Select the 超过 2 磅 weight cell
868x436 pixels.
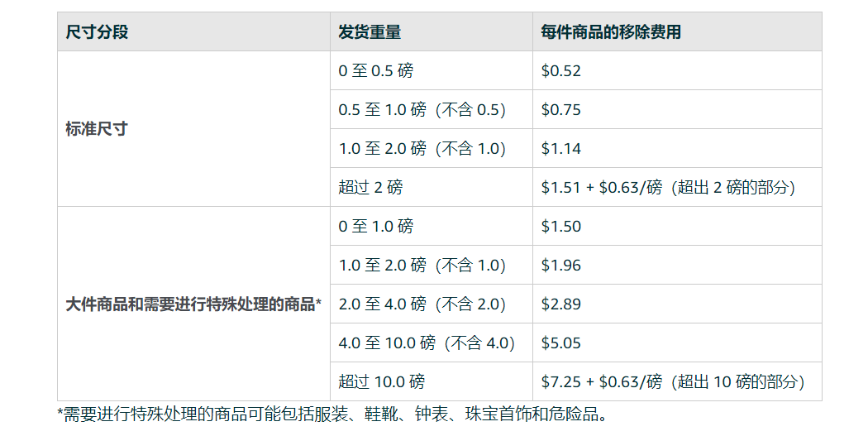pos(370,188)
